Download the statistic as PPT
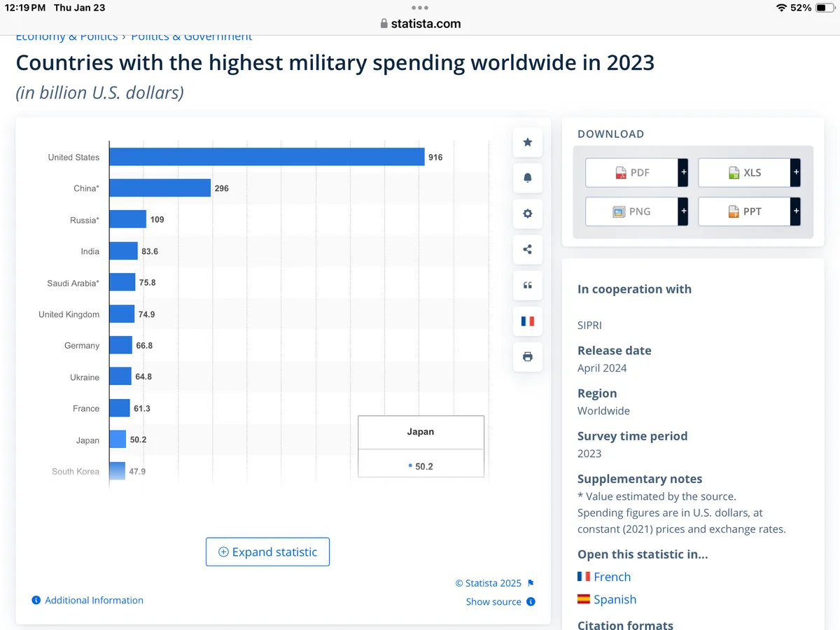 (745, 211)
